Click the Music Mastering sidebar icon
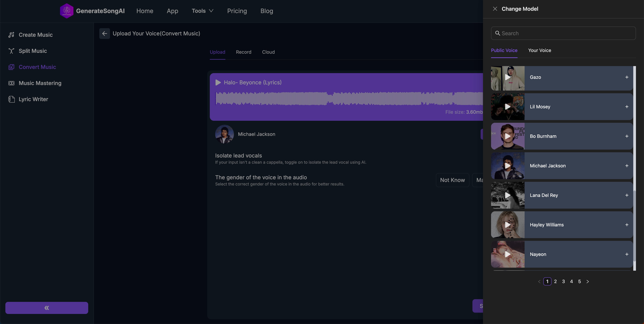The image size is (644, 324). (x=11, y=83)
